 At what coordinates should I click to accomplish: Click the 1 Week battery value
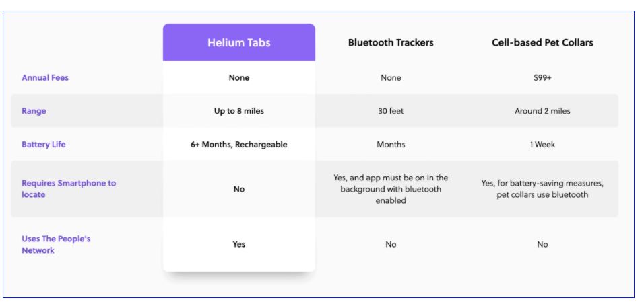tap(542, 145)
